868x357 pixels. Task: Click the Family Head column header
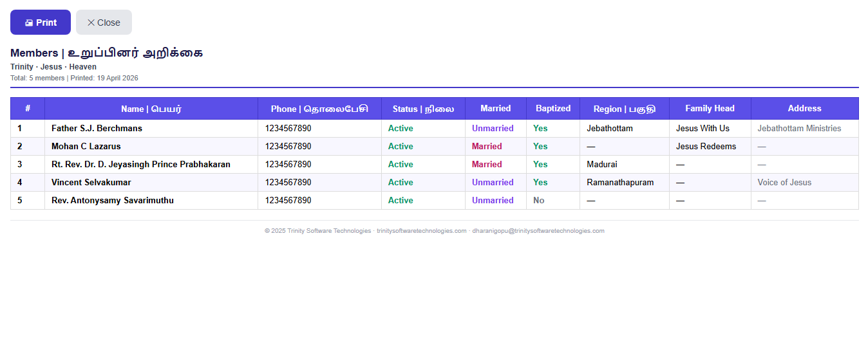(710, 109)
